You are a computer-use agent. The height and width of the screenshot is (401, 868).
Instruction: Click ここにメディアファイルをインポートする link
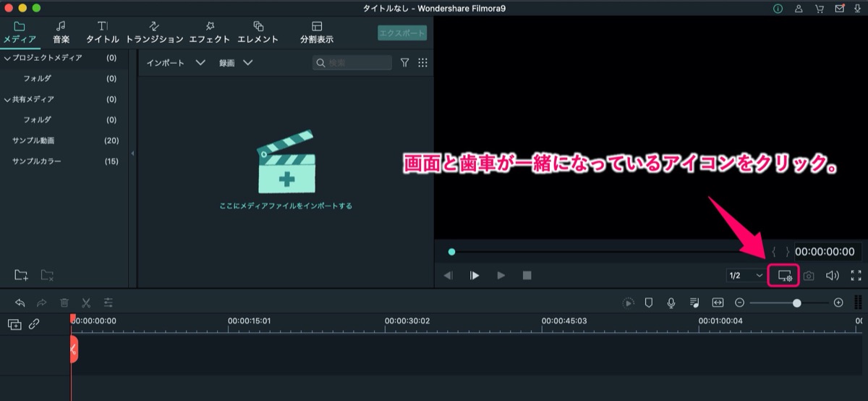[286, 206]
